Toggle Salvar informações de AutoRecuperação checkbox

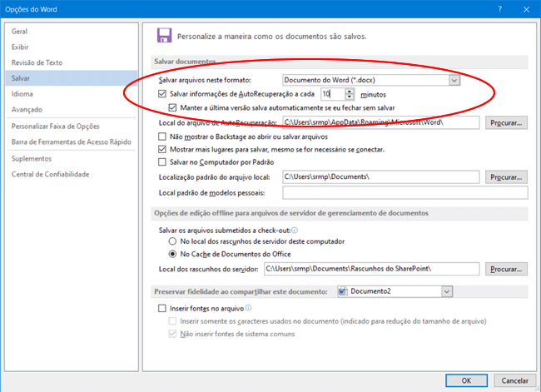point(163,95)
